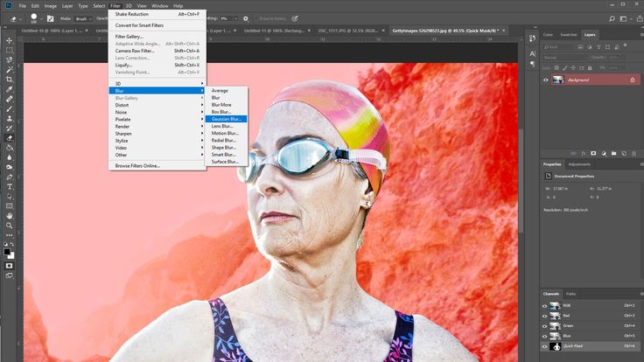Open the search icon in options bar
The image size is (644, 362).
click(x=612, y=18)
